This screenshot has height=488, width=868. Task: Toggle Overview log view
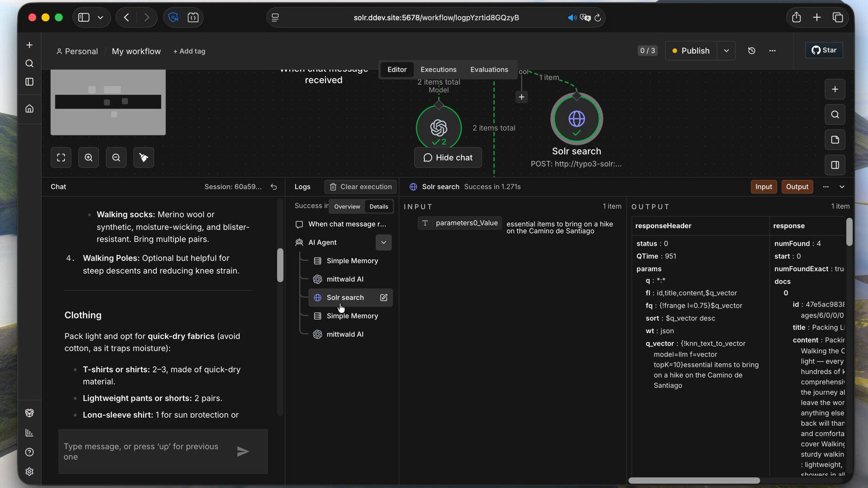point(347,206)
